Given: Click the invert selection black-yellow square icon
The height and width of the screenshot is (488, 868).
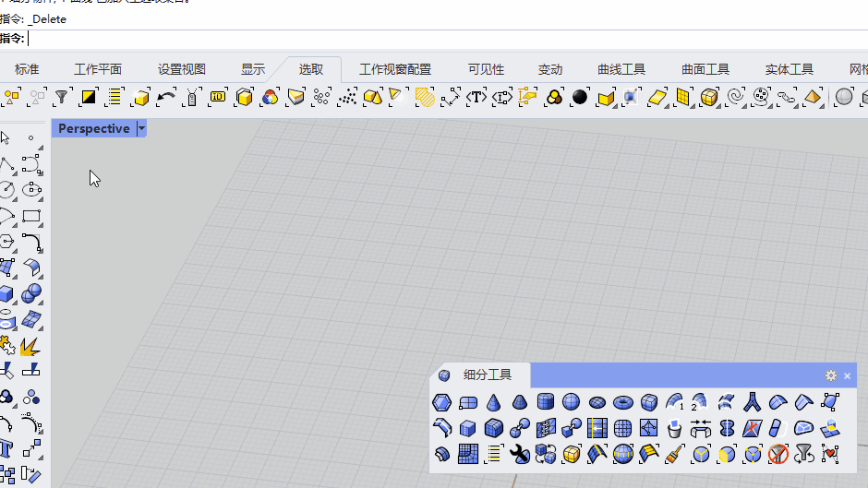Looking at the screenshot, I should (89, 98).
